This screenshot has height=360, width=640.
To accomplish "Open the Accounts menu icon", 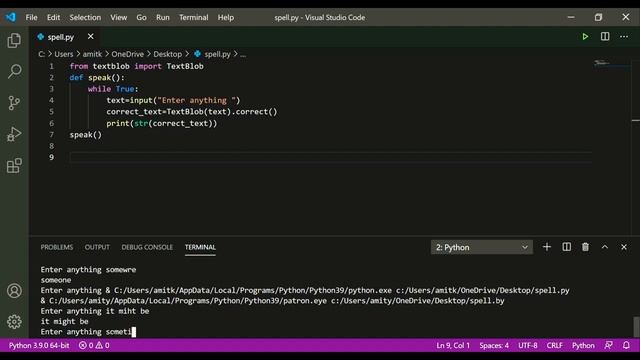I will 14,291.
